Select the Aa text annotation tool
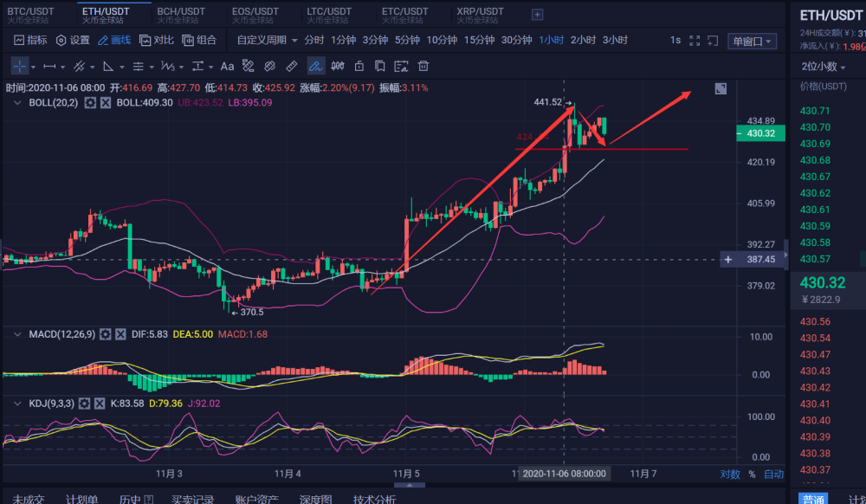 227,66
